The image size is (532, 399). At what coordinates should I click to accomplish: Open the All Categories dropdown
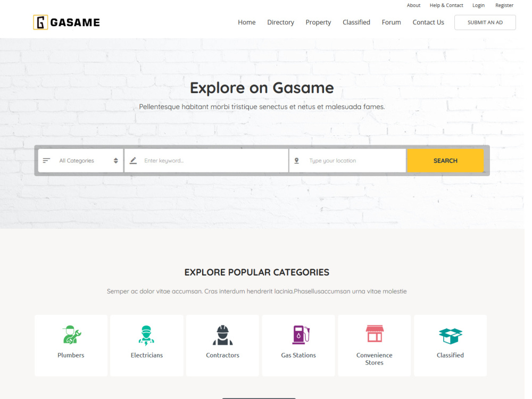click(81, 161)
